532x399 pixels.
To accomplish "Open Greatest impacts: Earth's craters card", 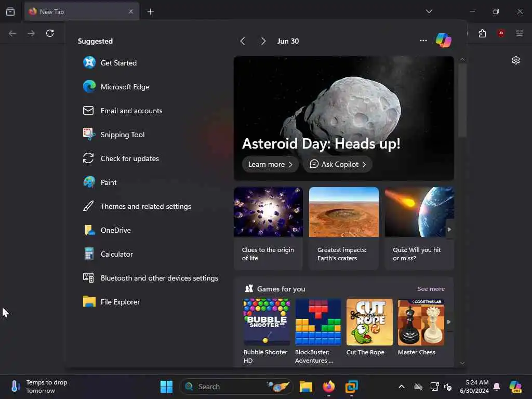I will click(344, 229).
